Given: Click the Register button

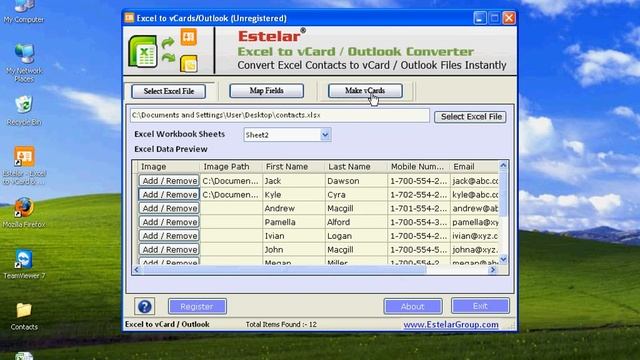Looking at the screenshot, I should 197,307.
